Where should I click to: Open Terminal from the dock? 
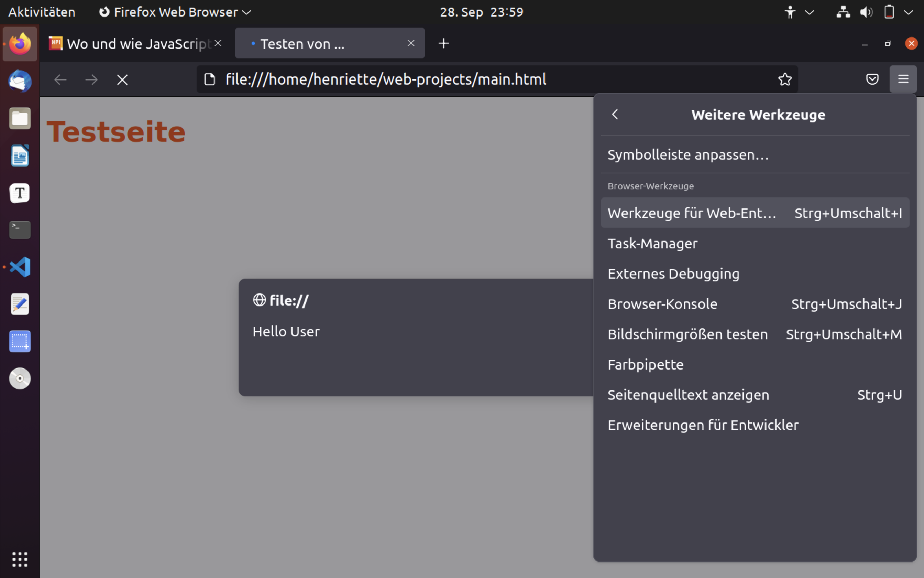click(x=20, y=230)
